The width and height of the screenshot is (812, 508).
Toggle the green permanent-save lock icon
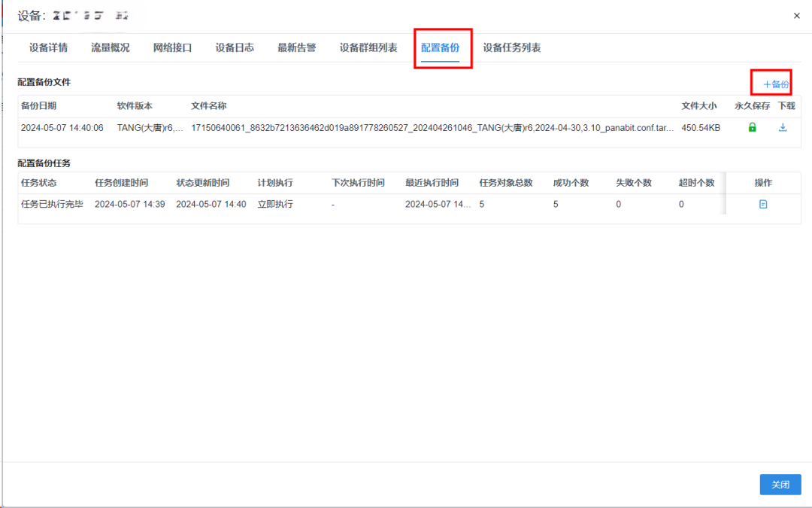pyautogui.click(x=752, y=127)
